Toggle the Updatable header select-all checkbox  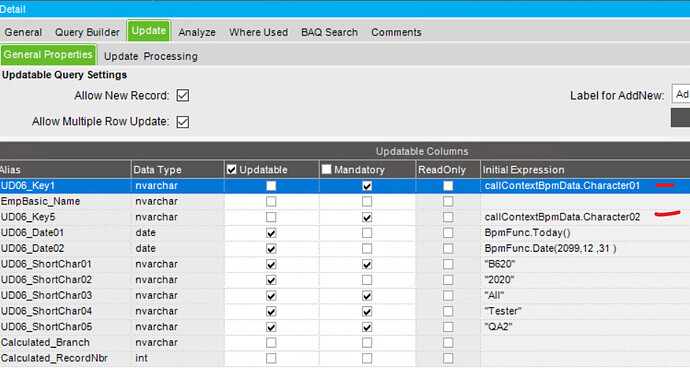[x=231, y=169]
